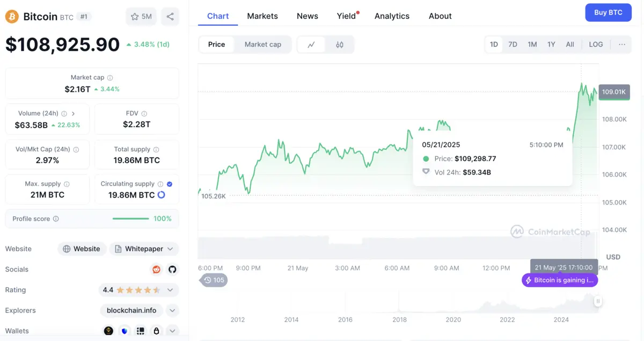This screenshot has width=644, height=341.
Task: Click the verified badge by Circulating supply
Action: (170, 184)
